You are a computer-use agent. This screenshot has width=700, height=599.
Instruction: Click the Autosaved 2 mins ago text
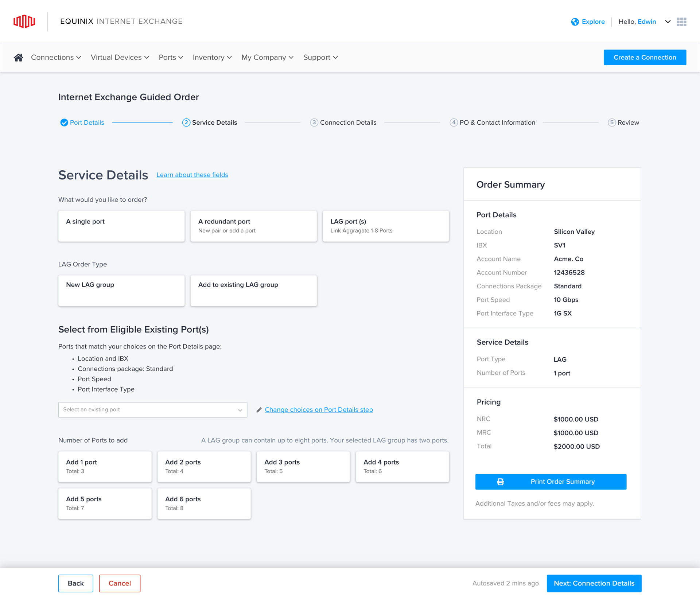click(505, 583)
